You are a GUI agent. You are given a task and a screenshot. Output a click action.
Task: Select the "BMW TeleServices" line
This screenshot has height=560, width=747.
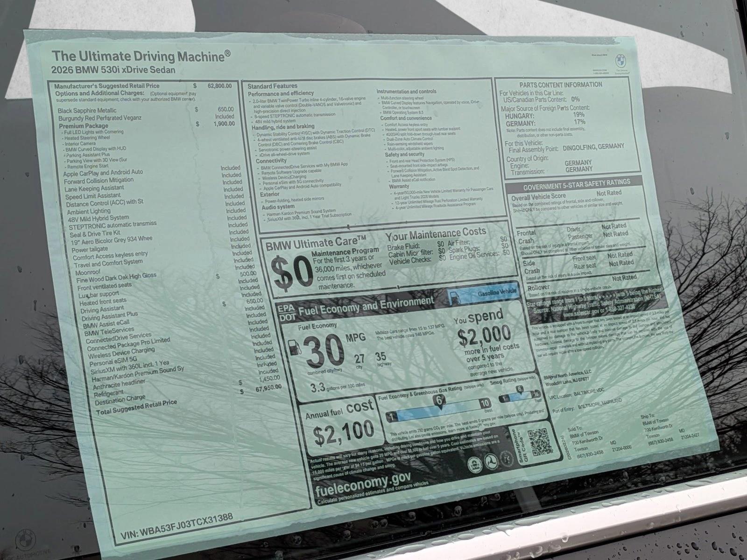(x=109, y=331)
